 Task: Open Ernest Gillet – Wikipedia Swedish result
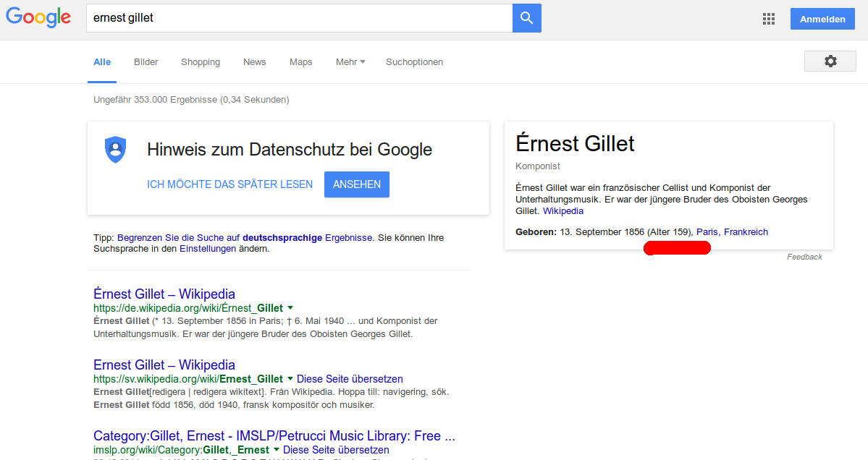(164, 365)
